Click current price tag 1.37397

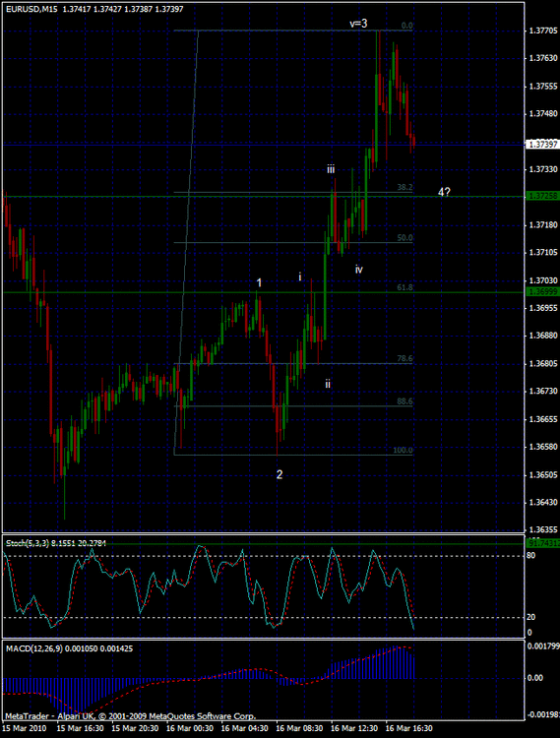click(543, 145)
